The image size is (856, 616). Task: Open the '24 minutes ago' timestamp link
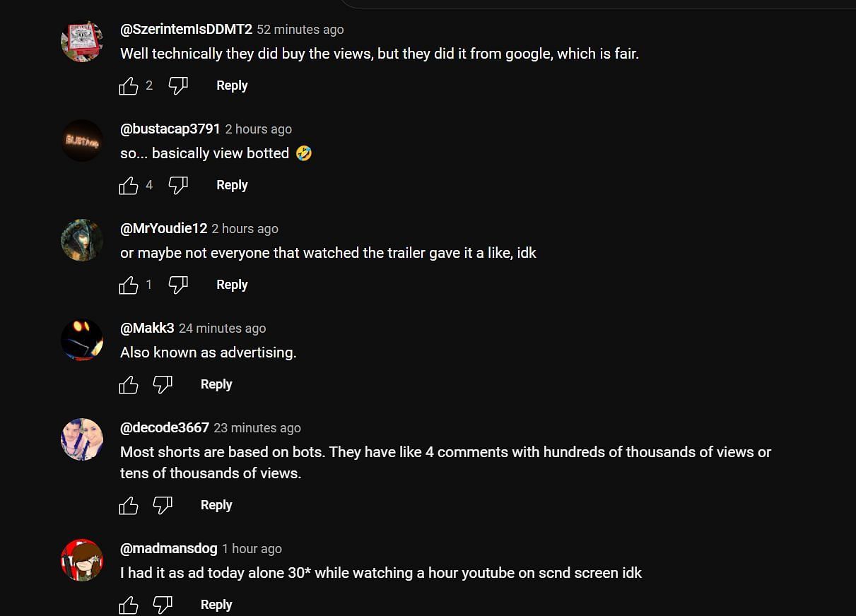click(x=222, y=328)
